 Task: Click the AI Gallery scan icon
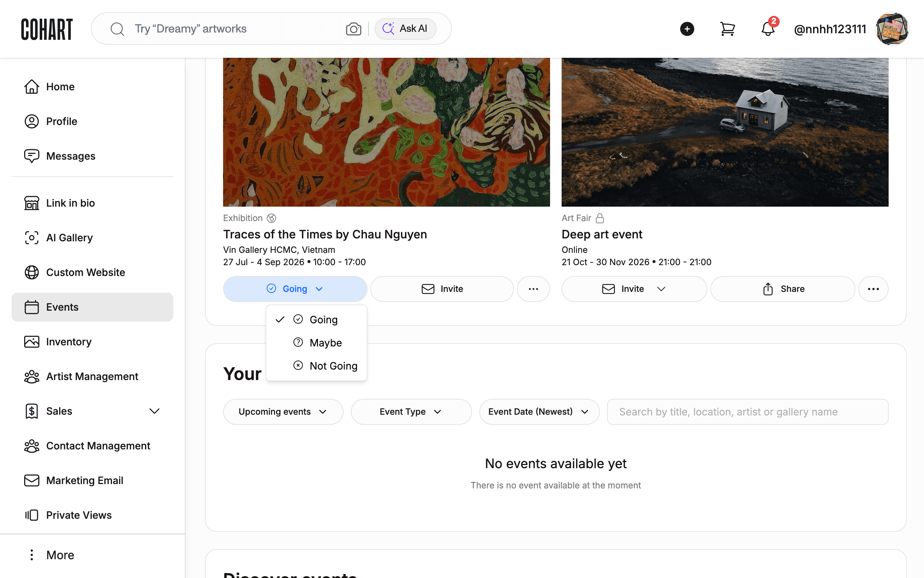click(x=32, y=238)
